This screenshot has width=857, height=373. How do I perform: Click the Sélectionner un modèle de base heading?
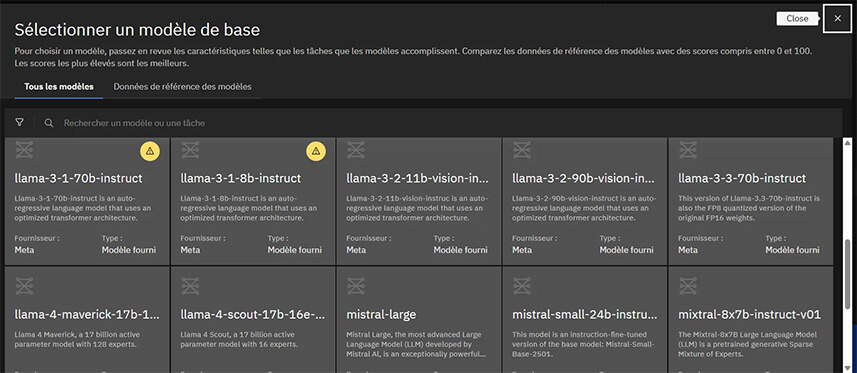pyautogui.click(x=137, y=30)
